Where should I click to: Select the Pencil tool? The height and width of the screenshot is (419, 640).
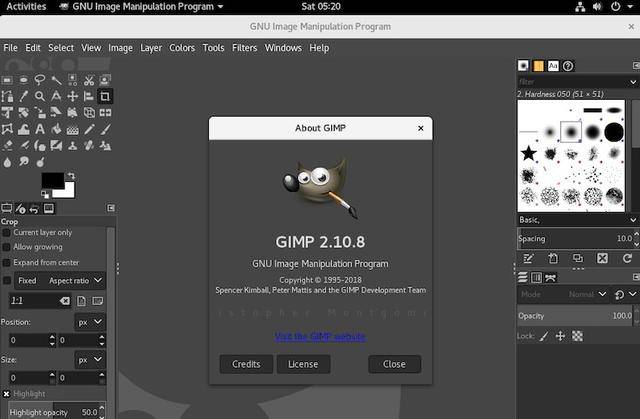coord(89,129)
